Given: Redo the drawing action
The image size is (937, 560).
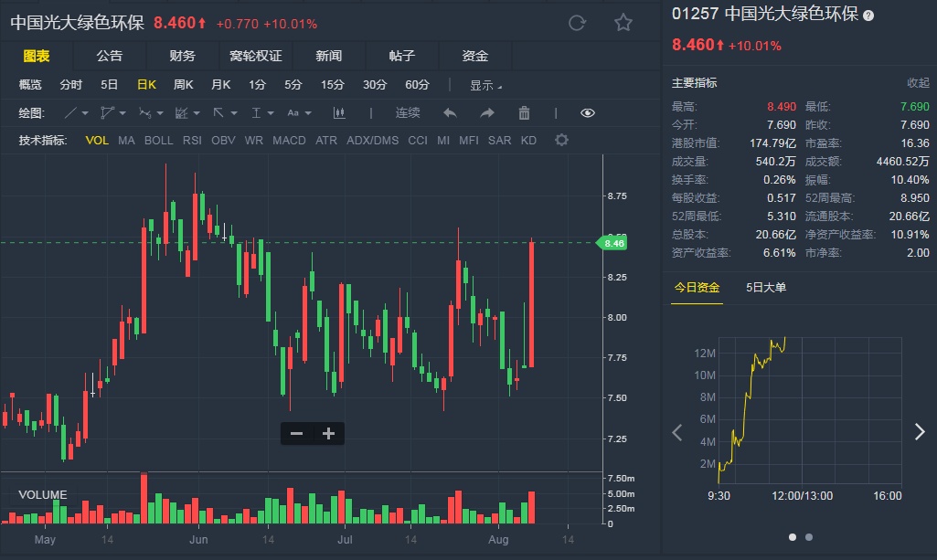Looking at the screenshot, I should (487, 113).
